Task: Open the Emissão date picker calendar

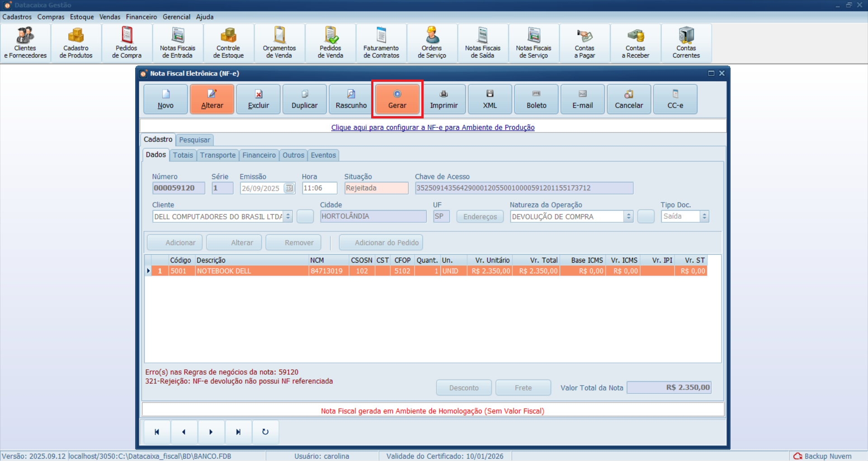Action: (x=289, y=188)
